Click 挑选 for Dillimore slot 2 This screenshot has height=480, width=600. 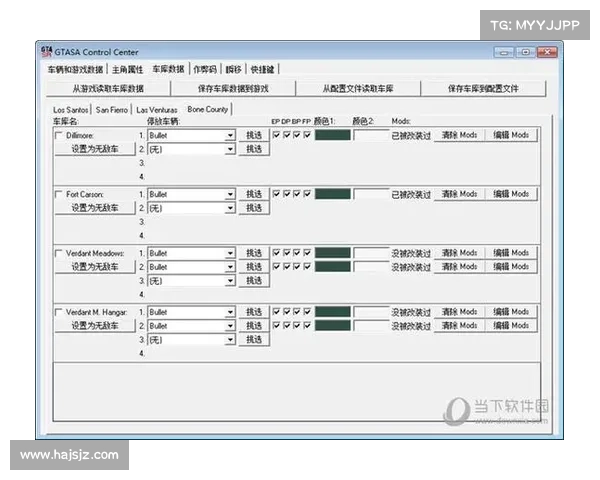[x=254, y=149]
